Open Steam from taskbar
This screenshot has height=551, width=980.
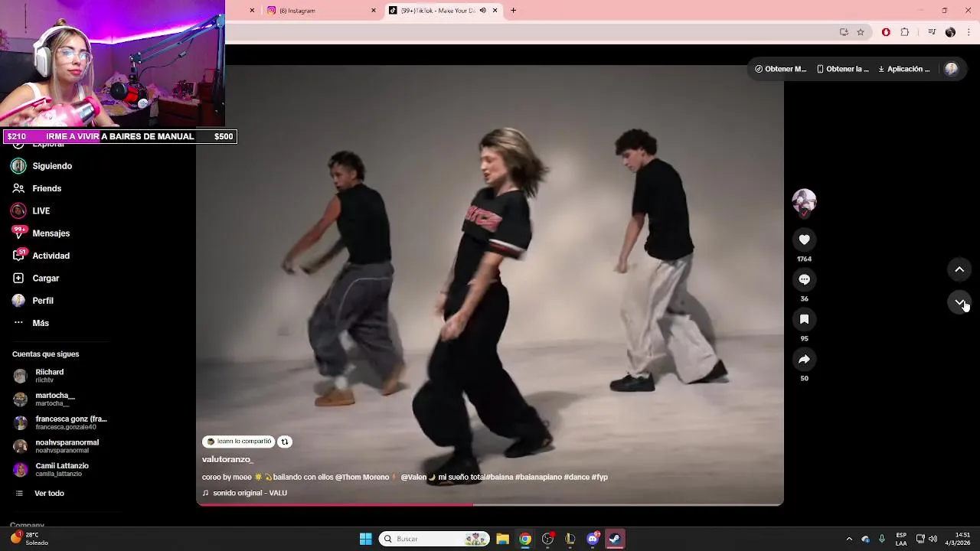tap(615, 539)
